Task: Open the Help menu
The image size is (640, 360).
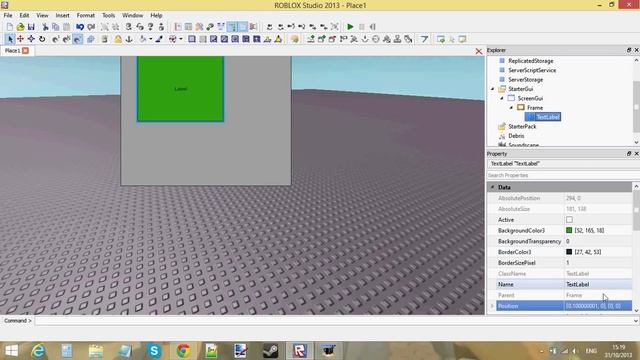Action: tap(156, 15)
